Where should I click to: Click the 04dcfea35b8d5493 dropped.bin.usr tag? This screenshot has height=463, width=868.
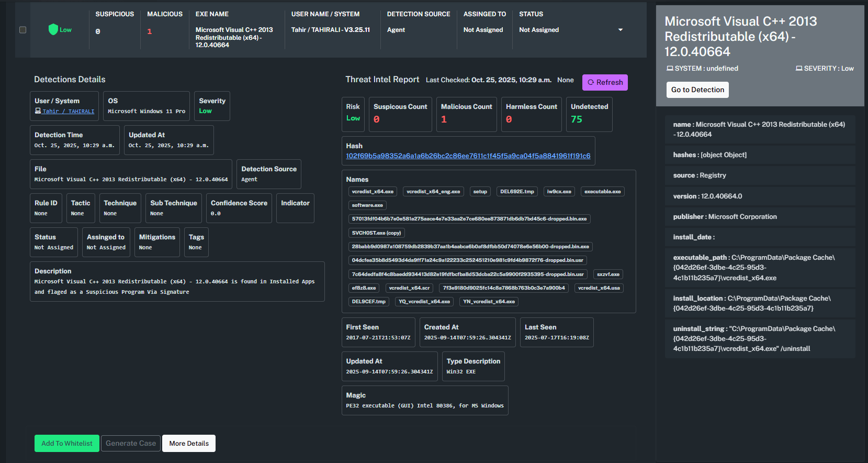click(x=467, y=260)
